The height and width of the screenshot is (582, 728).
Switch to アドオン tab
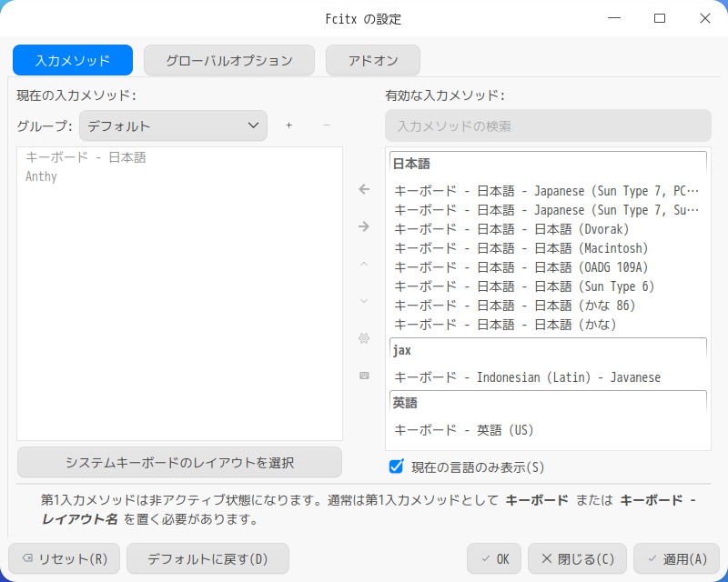coord(373,60)
